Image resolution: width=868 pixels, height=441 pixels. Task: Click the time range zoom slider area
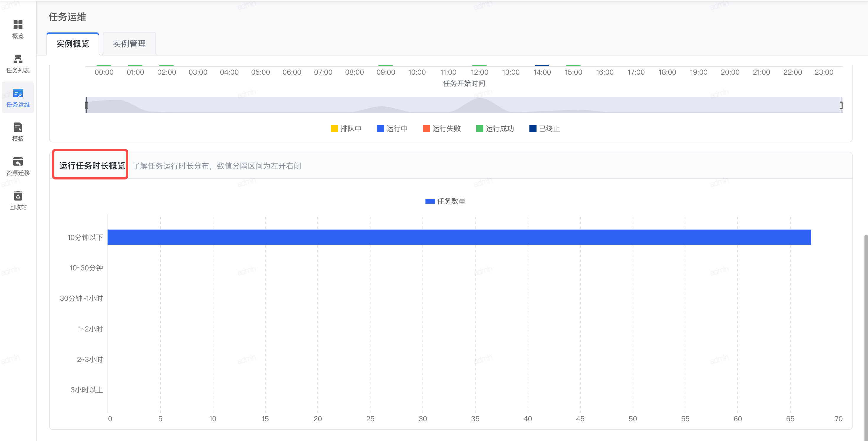tap(464, 105)
